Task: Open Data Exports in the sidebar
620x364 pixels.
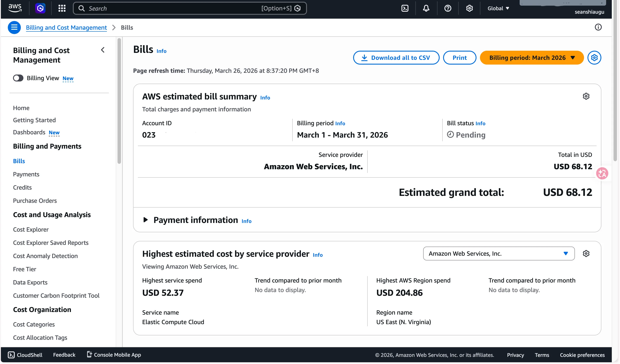Action: 30,282
